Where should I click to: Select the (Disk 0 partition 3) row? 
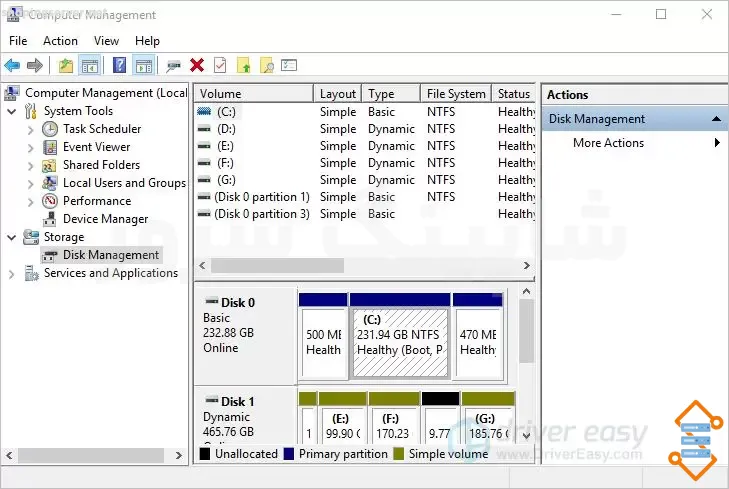pyautogui.click(x=365, y=214)
